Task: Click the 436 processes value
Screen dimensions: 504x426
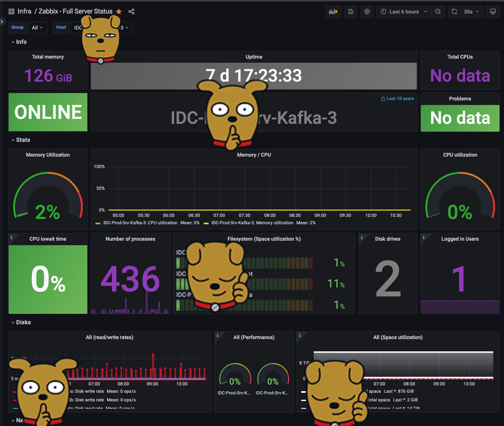Action: (130, 279)
